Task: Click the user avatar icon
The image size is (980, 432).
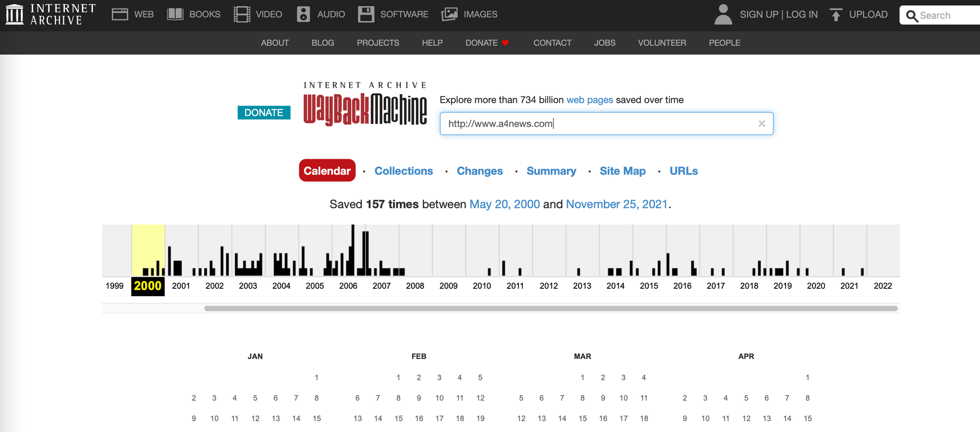Action: pyautogui.click(x=723, y=14)
